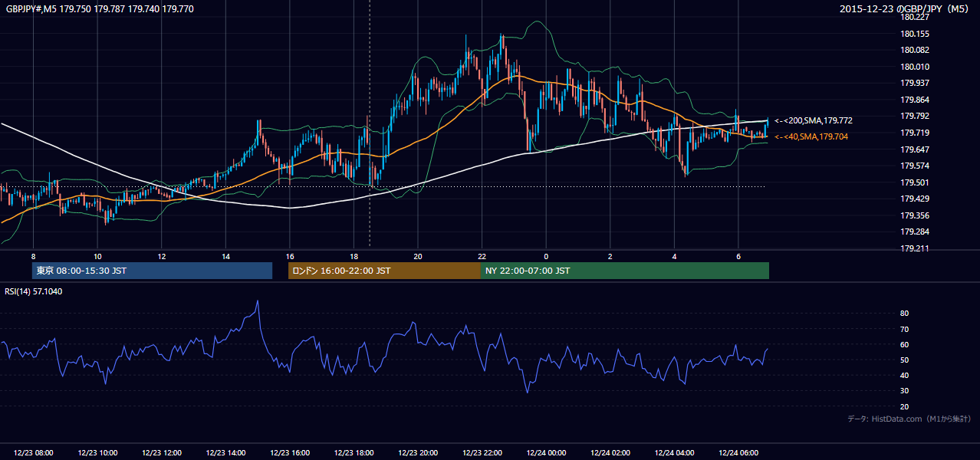Screen dimensions: 980x460
Task: Click price axis value 179.719
Action: [x=915, y=133]
